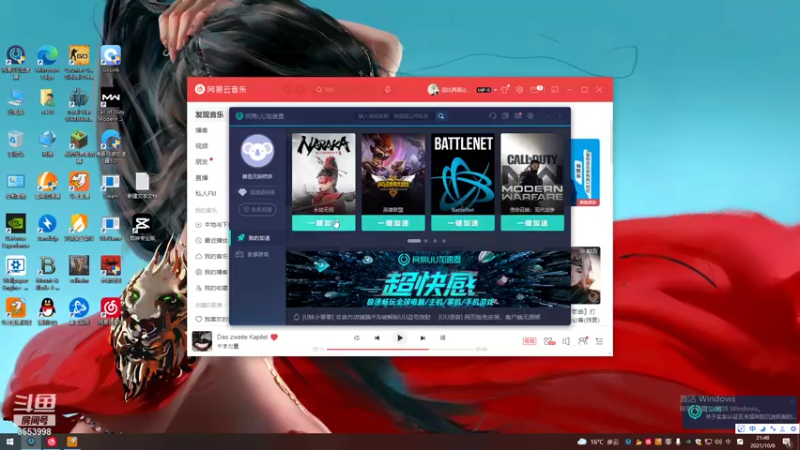The image size is (800, 450).
Task: Click the diamond VIP icon in UU sidebar
Action: click(242, 192)
